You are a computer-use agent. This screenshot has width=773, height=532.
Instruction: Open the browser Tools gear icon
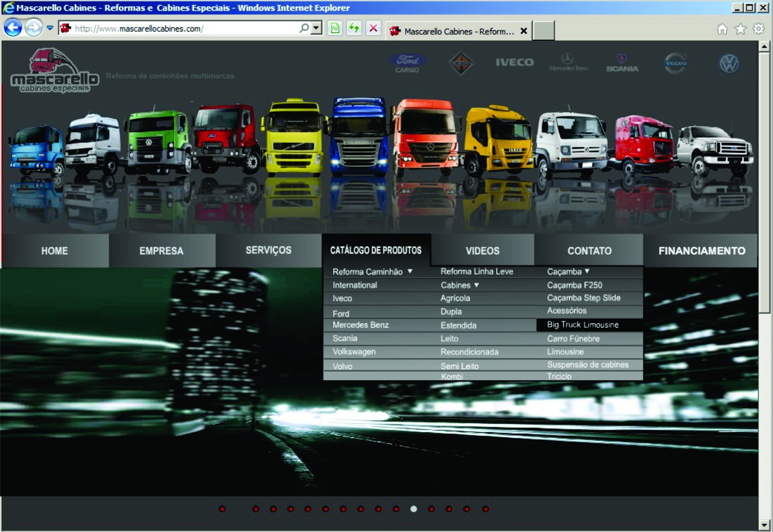click(759, 29)
